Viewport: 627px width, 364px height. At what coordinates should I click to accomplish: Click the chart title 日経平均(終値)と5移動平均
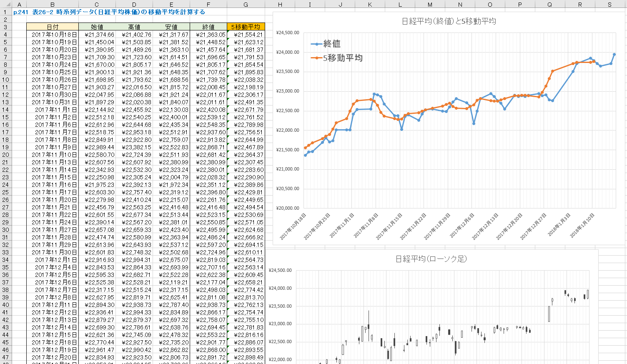click(x=449, y=21)
